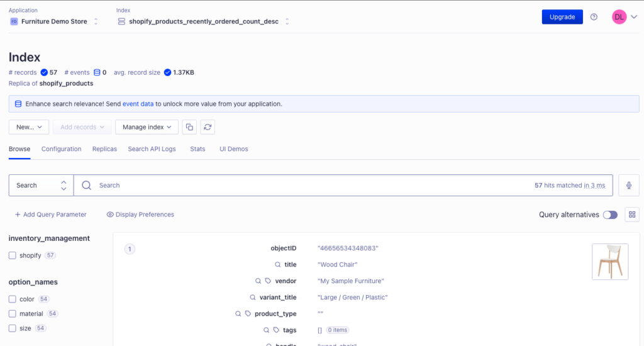The image size is (644, 346).
Task: Click the voice search microphone icon
Action: tap(629, 186)
